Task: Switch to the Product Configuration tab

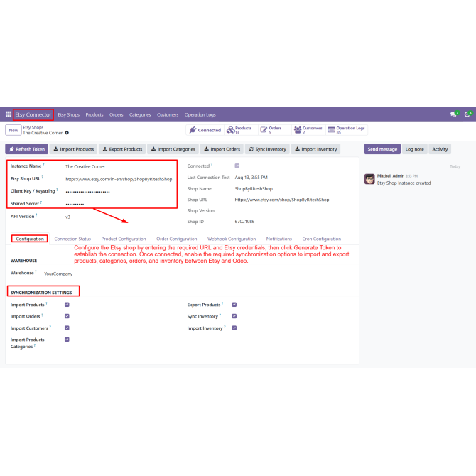Action: 124,239
